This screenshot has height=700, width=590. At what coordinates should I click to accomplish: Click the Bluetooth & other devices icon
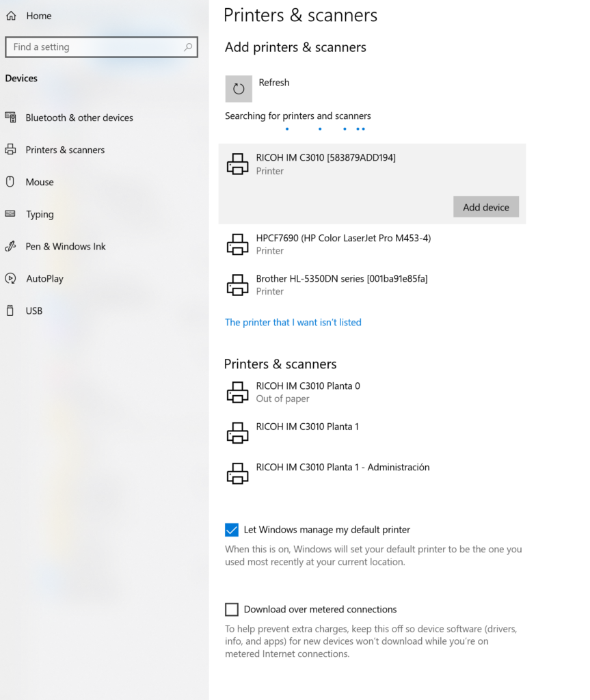coord(11,118)
